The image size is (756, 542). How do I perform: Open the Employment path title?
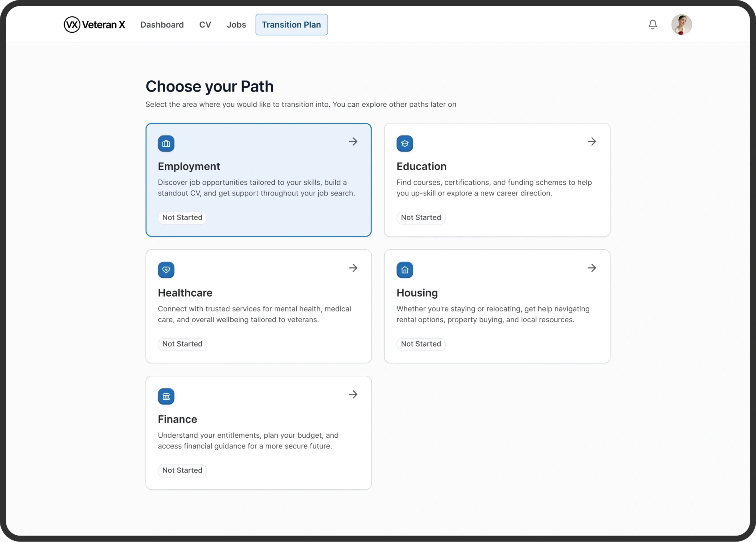(x=189, y=166)
